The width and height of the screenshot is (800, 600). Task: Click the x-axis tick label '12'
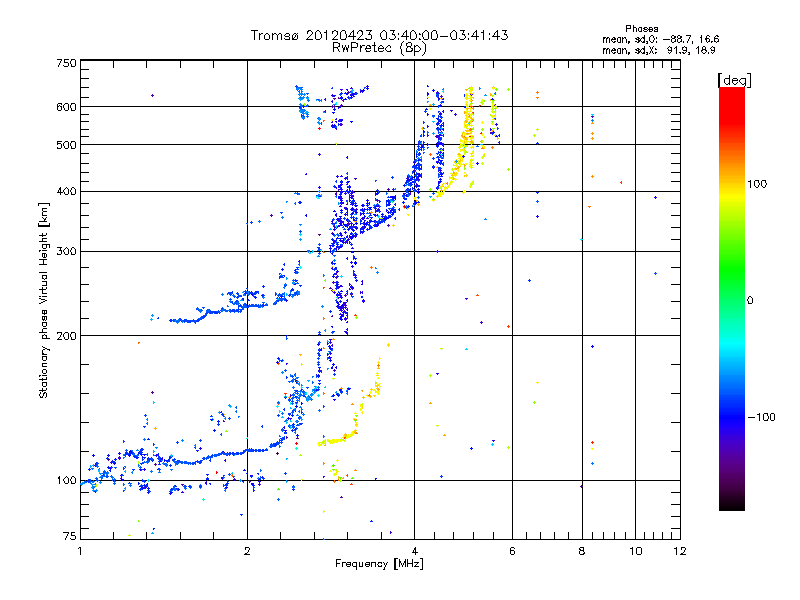pyautogui.click(x=680, y=551)
